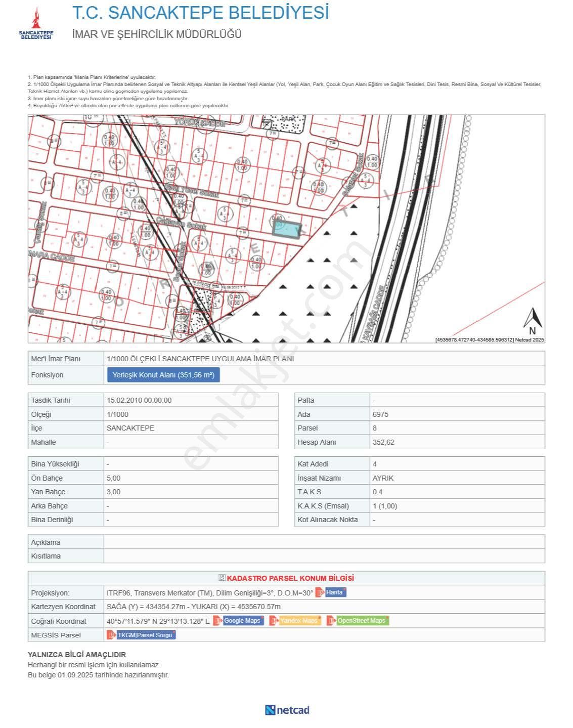
Task: Click the Mahalle label cell
Action: 66,442
